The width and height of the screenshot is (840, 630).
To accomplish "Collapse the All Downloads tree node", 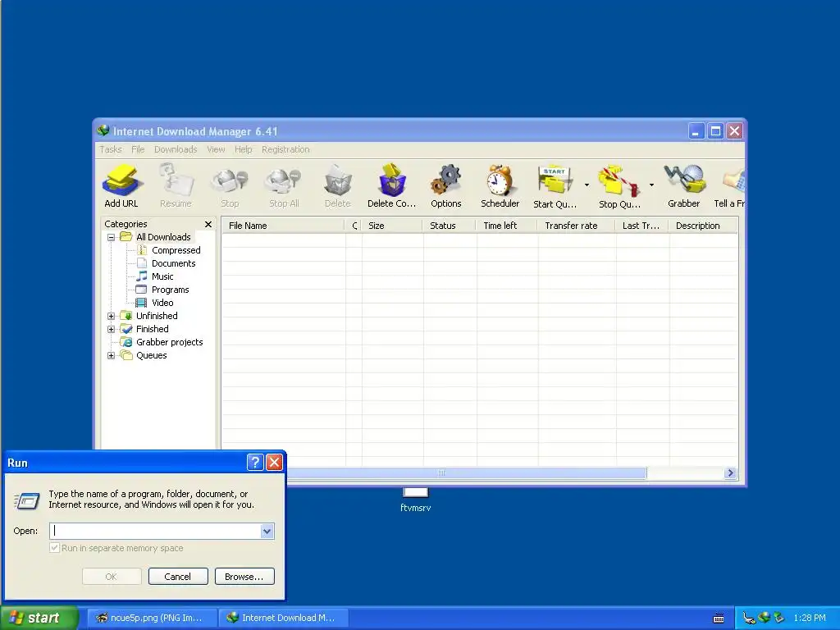I will (x=111, y=237).
